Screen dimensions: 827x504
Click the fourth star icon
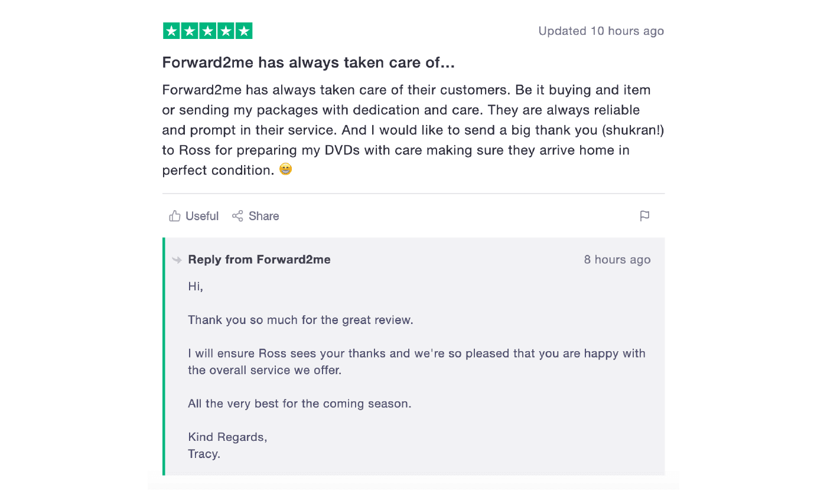coord(226,30)
